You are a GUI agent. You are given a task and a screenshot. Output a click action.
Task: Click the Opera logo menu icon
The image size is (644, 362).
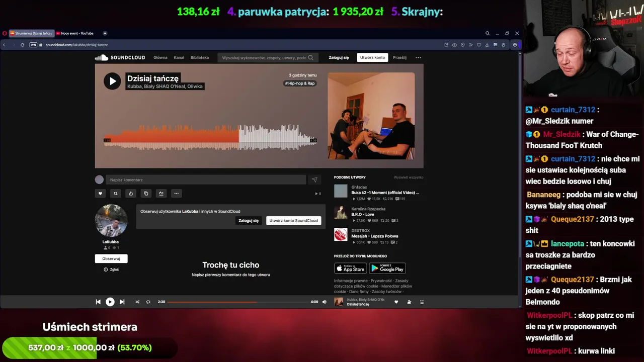coord(5,33)
